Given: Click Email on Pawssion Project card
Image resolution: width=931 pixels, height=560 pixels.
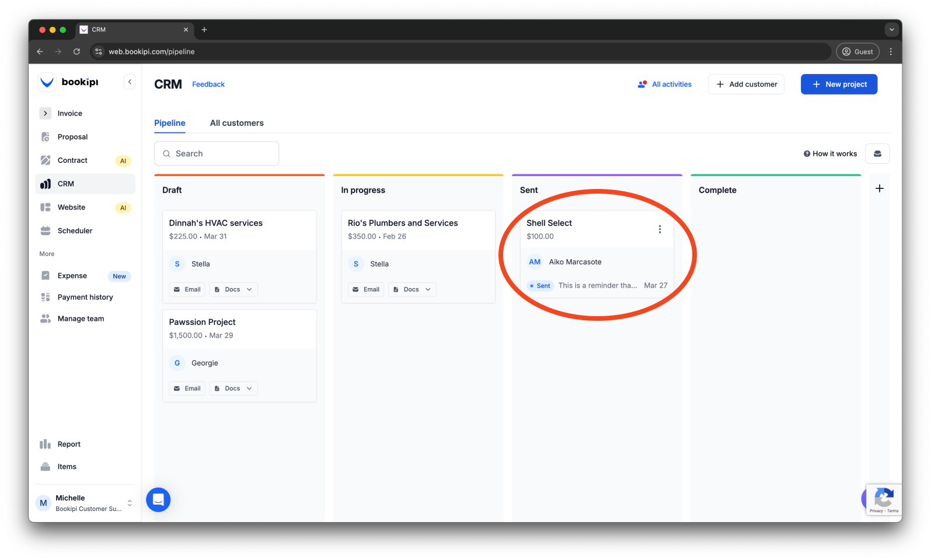Looking at the screenshot, I should tap(187, 388).
